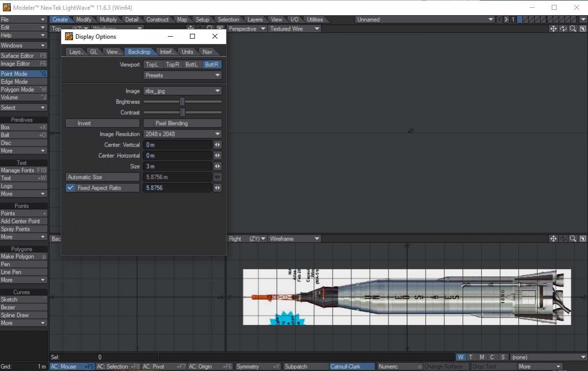588x371 pixels.
Task: Click the magnifier zoom icon in viewport controls
Action: pos(572,28)
